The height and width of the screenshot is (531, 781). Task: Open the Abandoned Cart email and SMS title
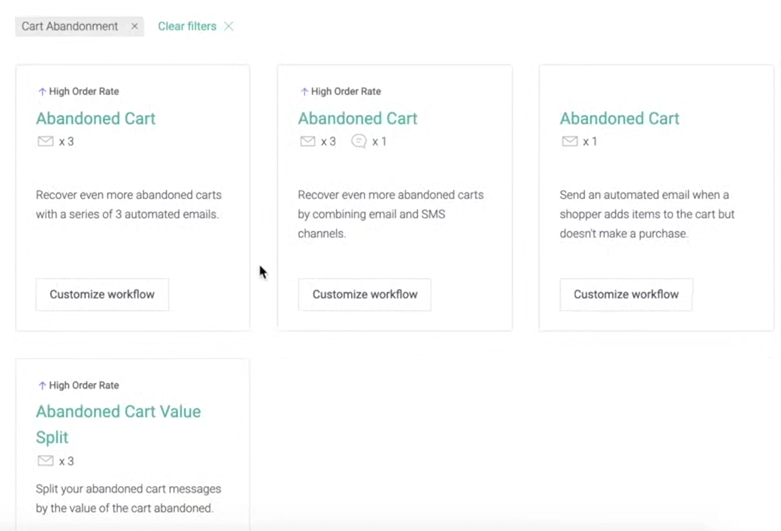[358, 119]
